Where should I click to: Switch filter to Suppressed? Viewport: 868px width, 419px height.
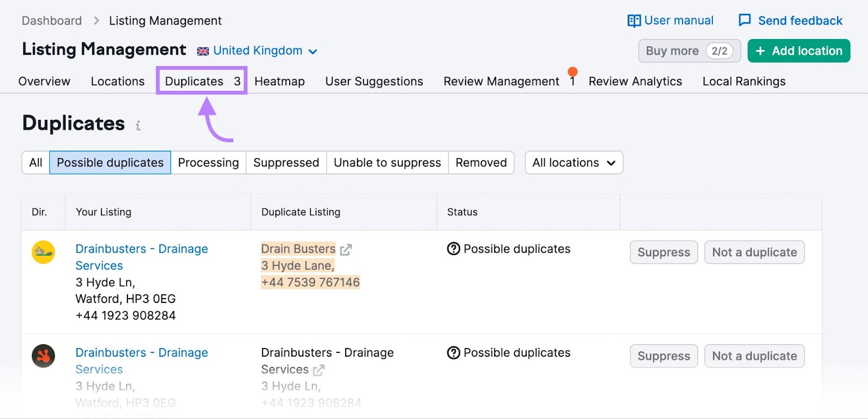pos(286,163)
